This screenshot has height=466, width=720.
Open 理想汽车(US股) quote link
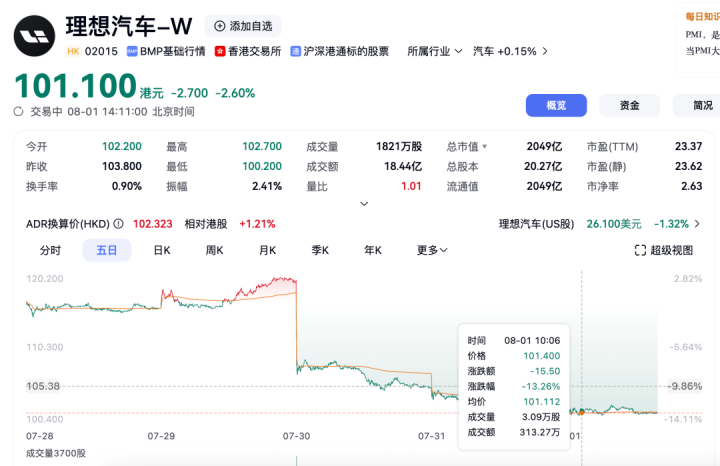(599, 224)
